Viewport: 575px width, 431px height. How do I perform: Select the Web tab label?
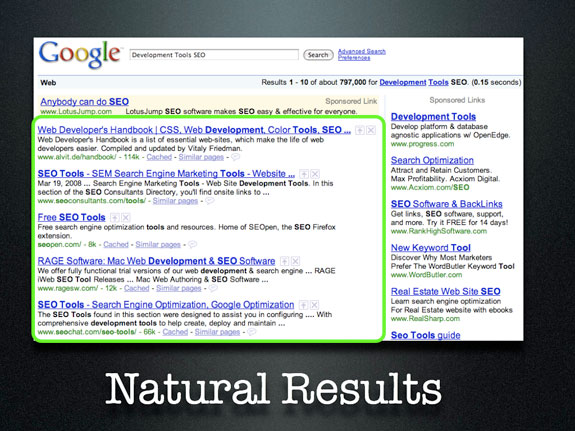[48, 83]
